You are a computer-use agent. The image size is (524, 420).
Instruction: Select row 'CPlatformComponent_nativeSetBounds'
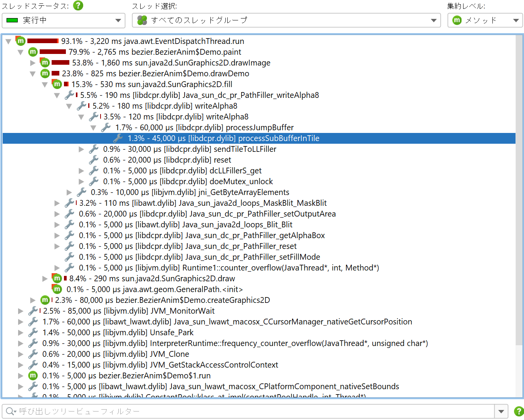point(259,386)
